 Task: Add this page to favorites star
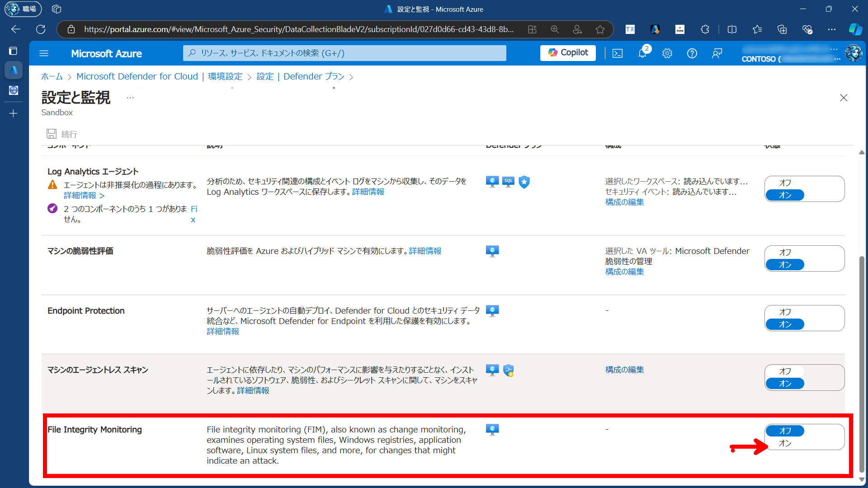(x=600, y=29)
